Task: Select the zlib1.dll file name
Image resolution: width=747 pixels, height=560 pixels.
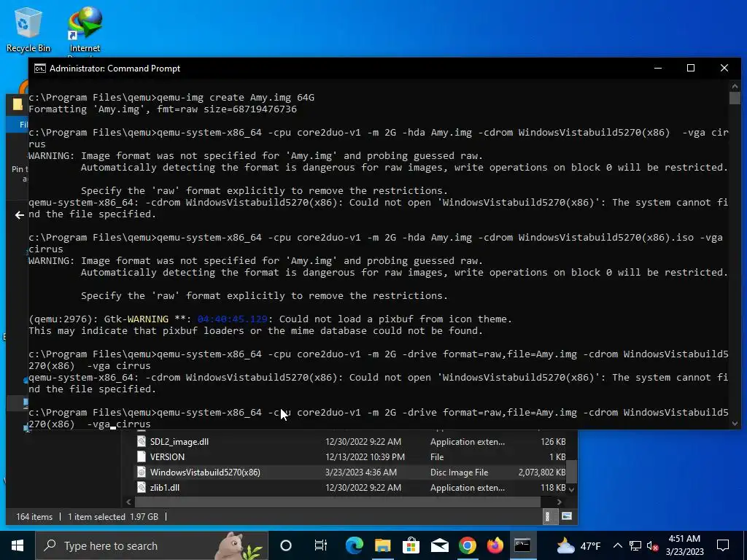Action: [165, 487]
